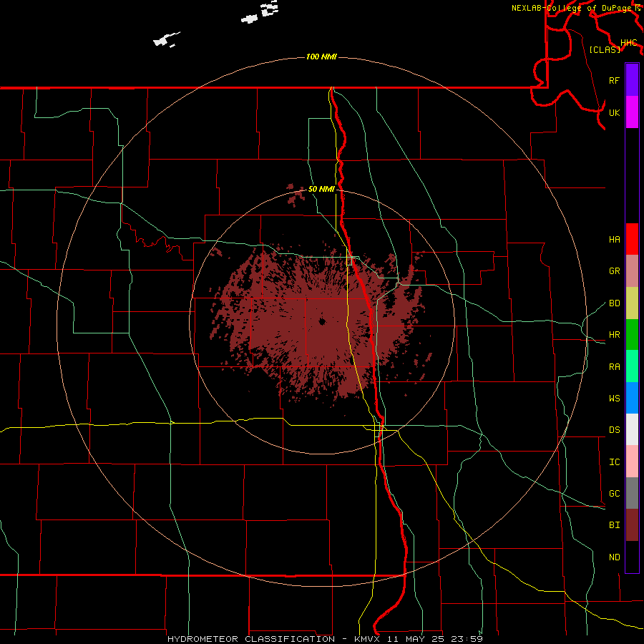
Task: Click the RF legend label
Action: (615, 80)
